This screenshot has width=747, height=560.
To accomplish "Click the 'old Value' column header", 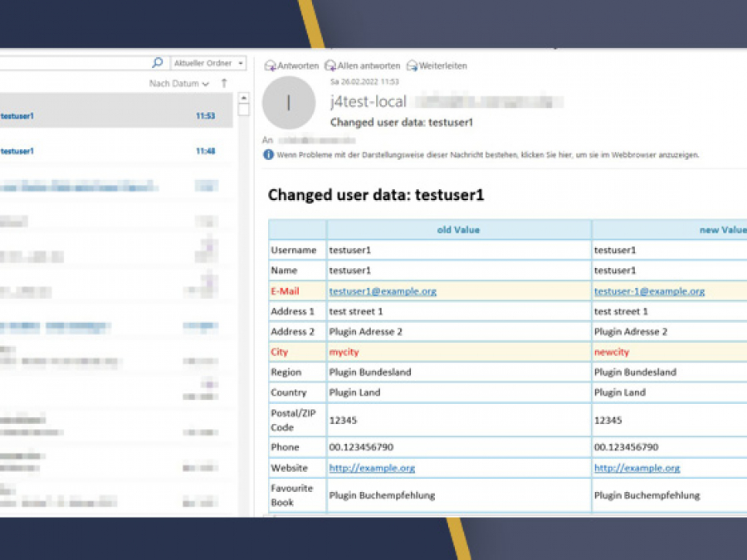I will point(458,230).
